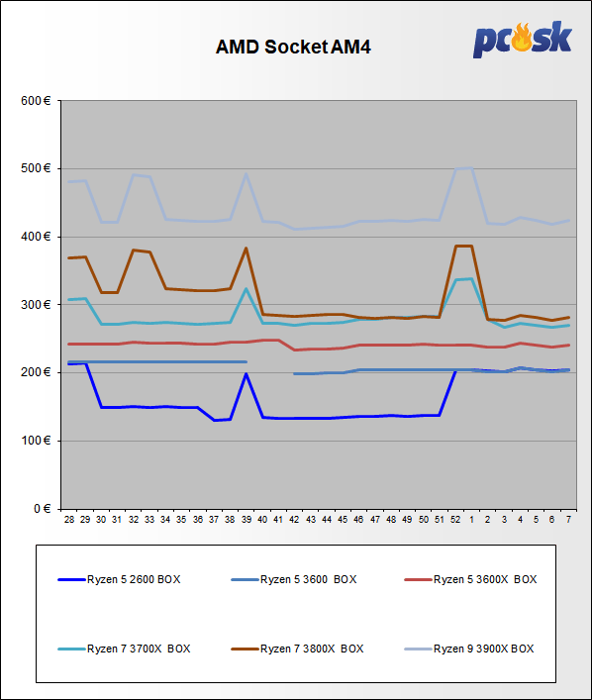Click the Ryzen 5 2600 spike at week 39
Screen dimensions: 592x700
tap(246, 374)
